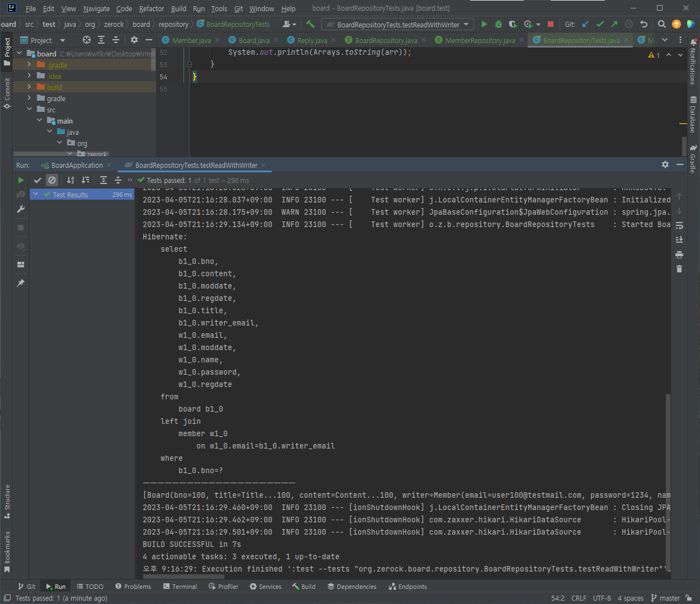Hide the Project panel with the minus icon
This screenshot has height=604, width=700.
pos(148,40)
